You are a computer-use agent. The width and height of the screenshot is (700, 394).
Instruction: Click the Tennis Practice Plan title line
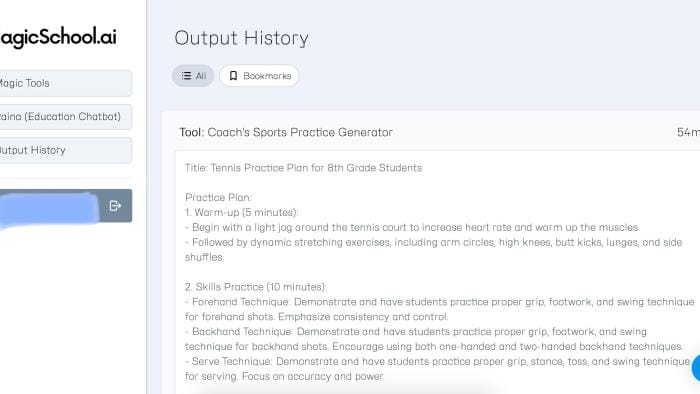click(304, 168)
